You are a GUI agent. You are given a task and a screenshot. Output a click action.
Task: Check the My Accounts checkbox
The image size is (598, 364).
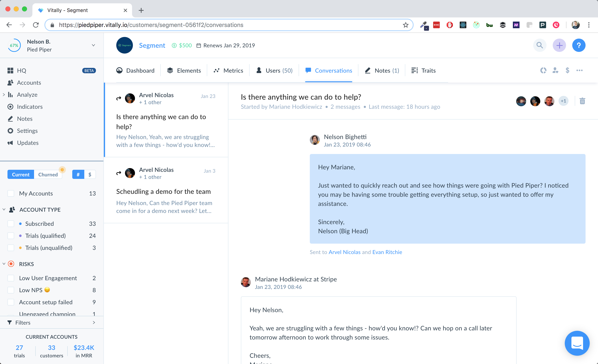tap(11, 193)
